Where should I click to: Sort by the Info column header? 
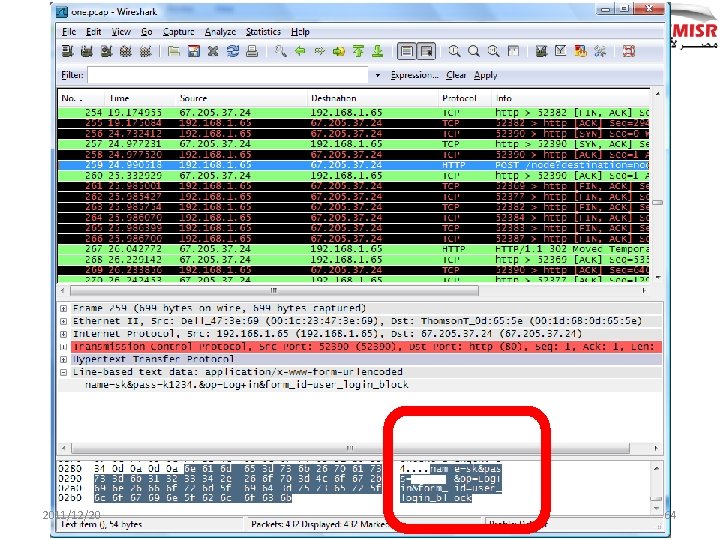pyautogui.click(x=571, y=98)
